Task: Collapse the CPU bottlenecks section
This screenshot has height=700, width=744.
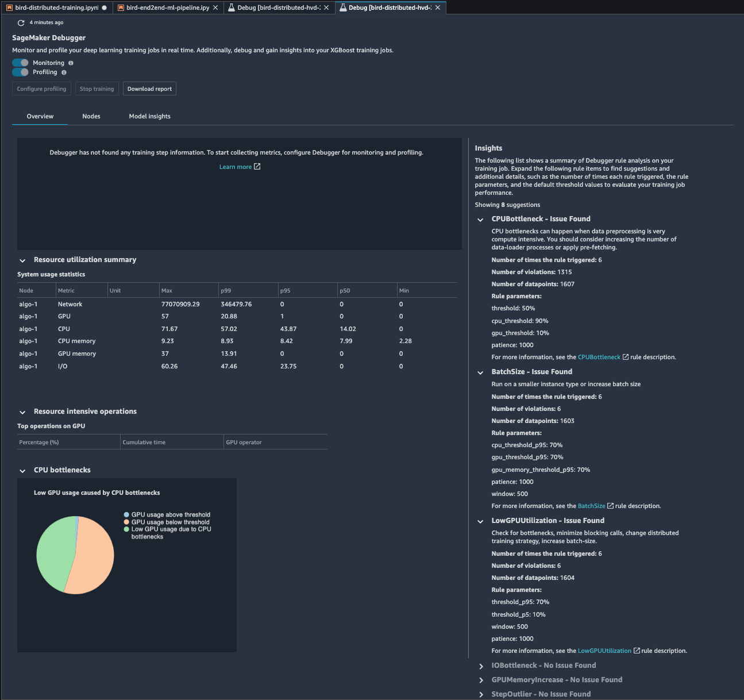Action: [x=22, y=471]
